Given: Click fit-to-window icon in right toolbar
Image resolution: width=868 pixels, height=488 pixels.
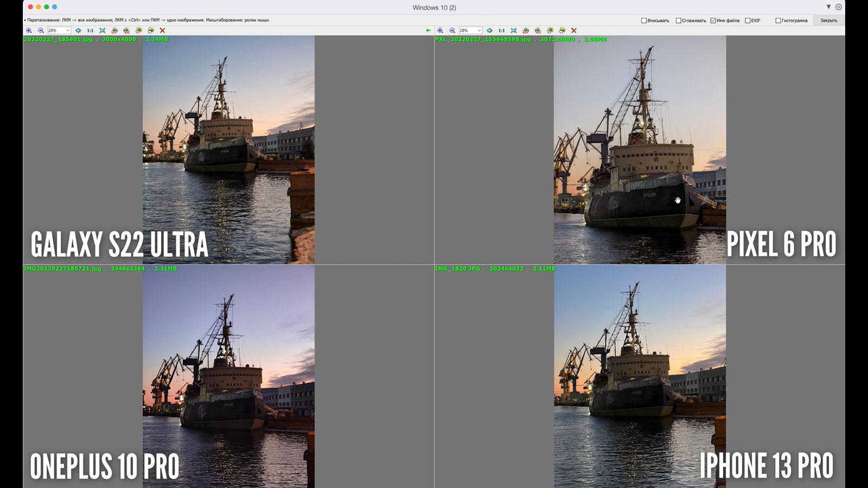Looking at the screenshot, I should click(514, 31).
